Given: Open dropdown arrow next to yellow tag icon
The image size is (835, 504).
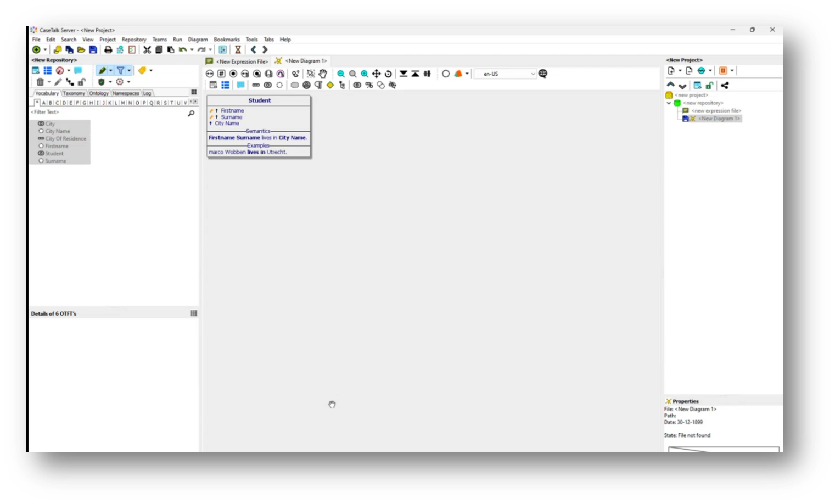Looking at the screenshot, I should point(151,70).
